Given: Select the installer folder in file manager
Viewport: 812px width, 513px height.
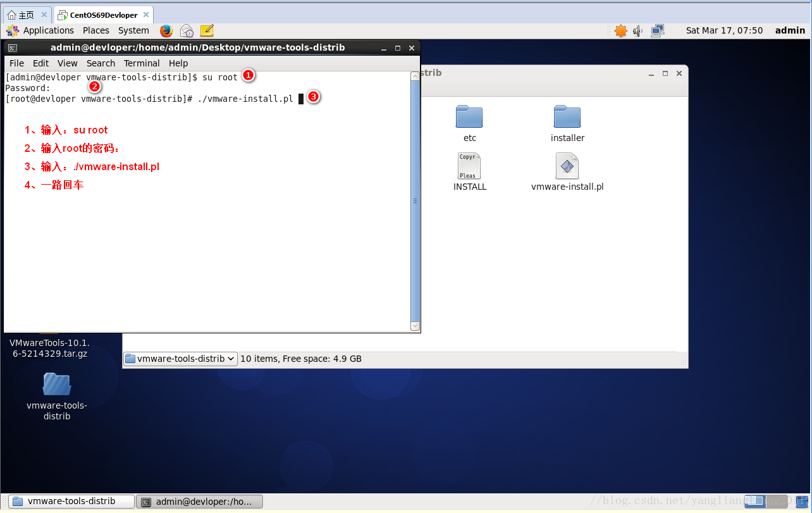Looking at the screenshot, I should pyautogui.click(x=567, y=123).
